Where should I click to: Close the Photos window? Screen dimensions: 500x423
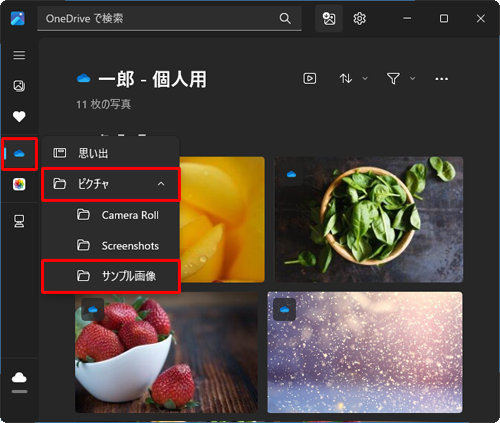[481, 18]
